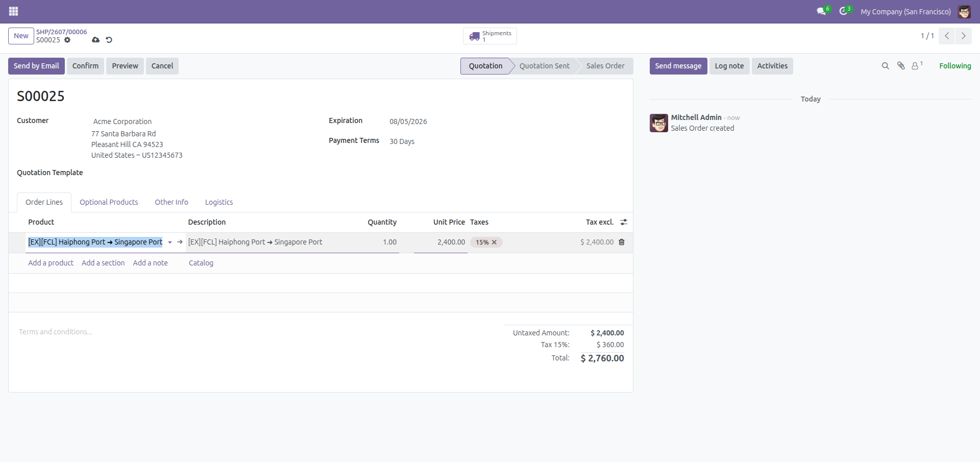Viewport: 980px width, 462px height.
Task: Select the Order Lines tab
Action: pos(44,202)
